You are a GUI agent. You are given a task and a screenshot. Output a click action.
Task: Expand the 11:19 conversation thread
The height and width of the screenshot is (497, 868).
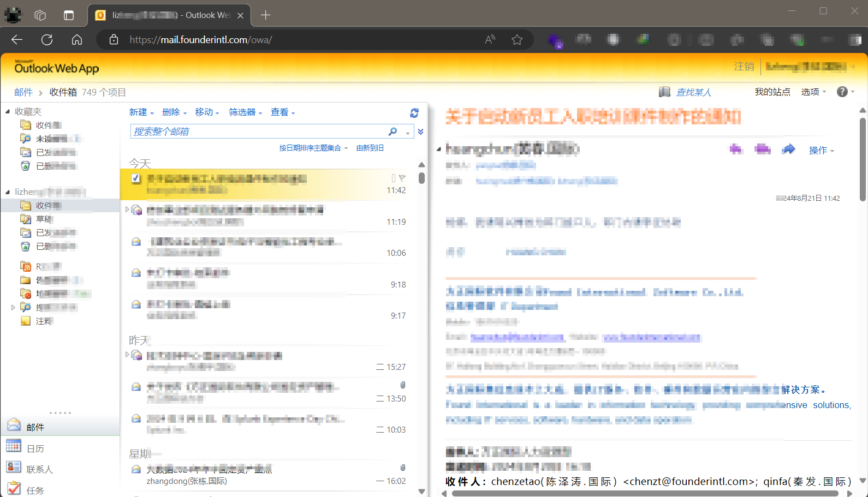coord(127,209)
